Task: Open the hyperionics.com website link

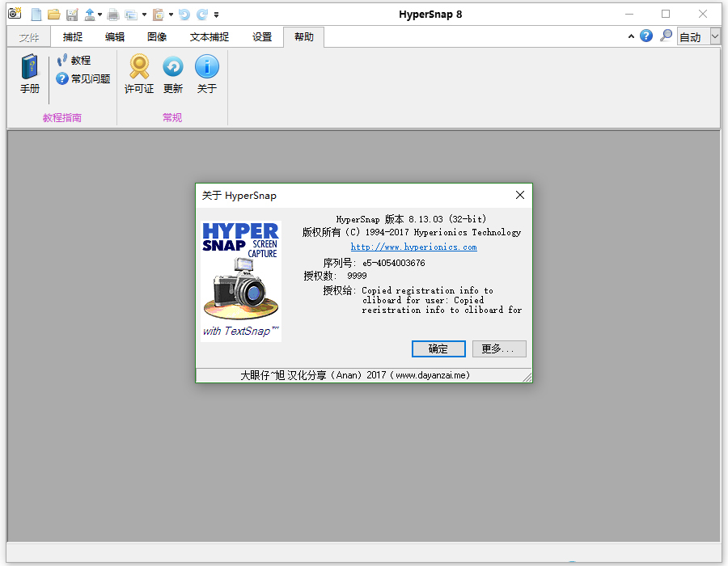Action: click(x=413, y=247)
